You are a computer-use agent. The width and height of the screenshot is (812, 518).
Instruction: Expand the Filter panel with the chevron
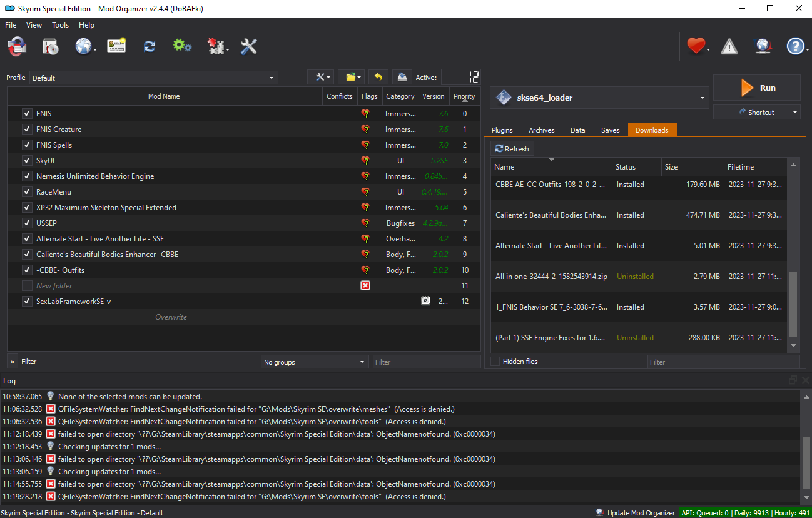[13, 362]
